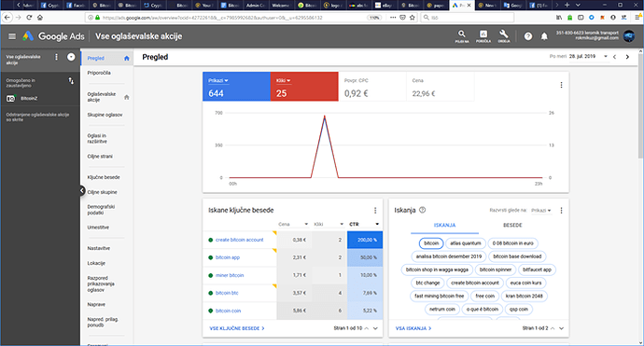The width and height of the screenshot is (644, 346).
Task: Open the Razvrsti glede na Prikazi dropdown
Action: point(541,211)
